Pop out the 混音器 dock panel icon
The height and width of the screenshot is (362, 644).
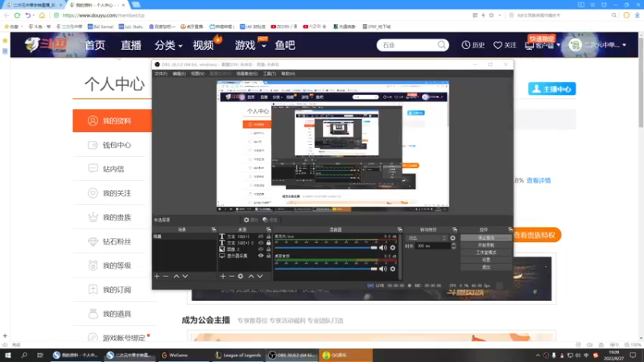tap(399, 230)
